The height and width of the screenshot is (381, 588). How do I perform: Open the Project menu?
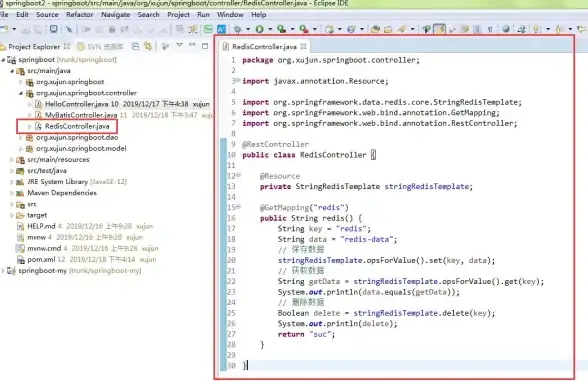coord(178,15)
